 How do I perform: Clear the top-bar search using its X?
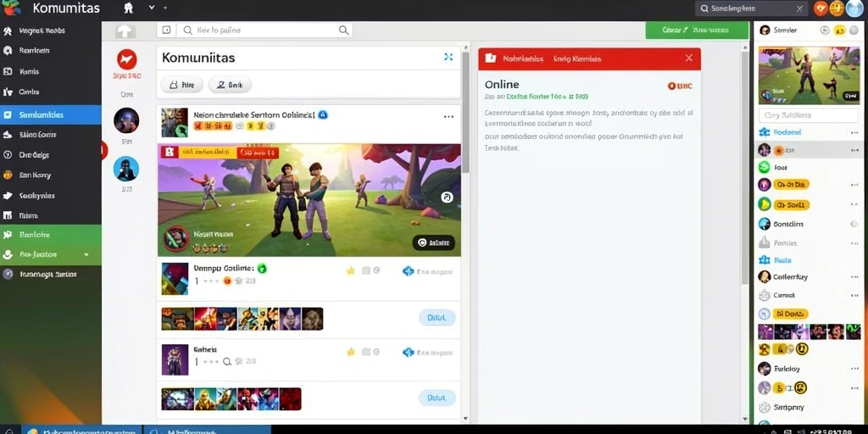point(799,8)
